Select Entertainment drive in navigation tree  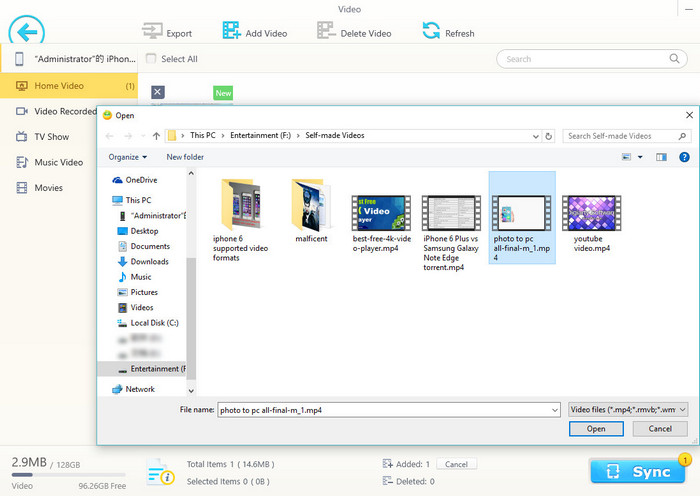(142, 369)
